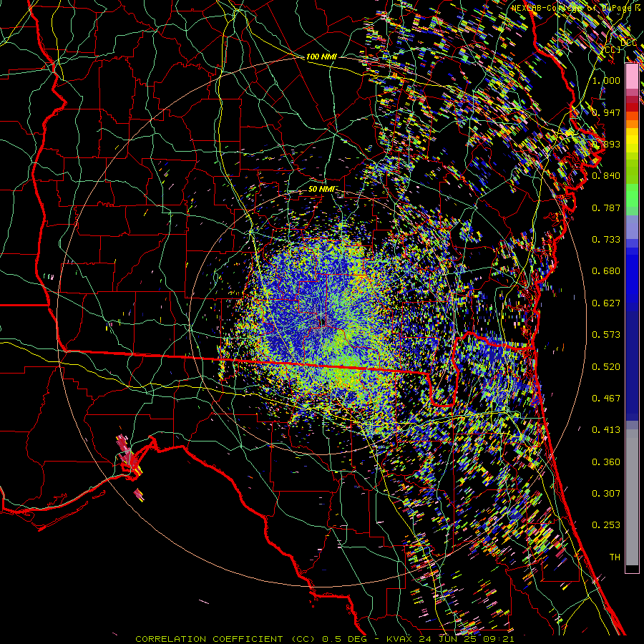Image resolution: width=644 pixels, height=644 pixels.
Task: Click the gray band in the color bar
Action: (x=632, y=497)
